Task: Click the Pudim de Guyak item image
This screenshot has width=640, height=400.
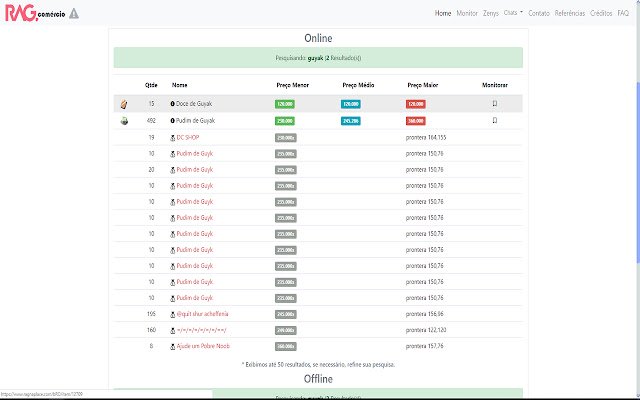Action: click(124, 121)
